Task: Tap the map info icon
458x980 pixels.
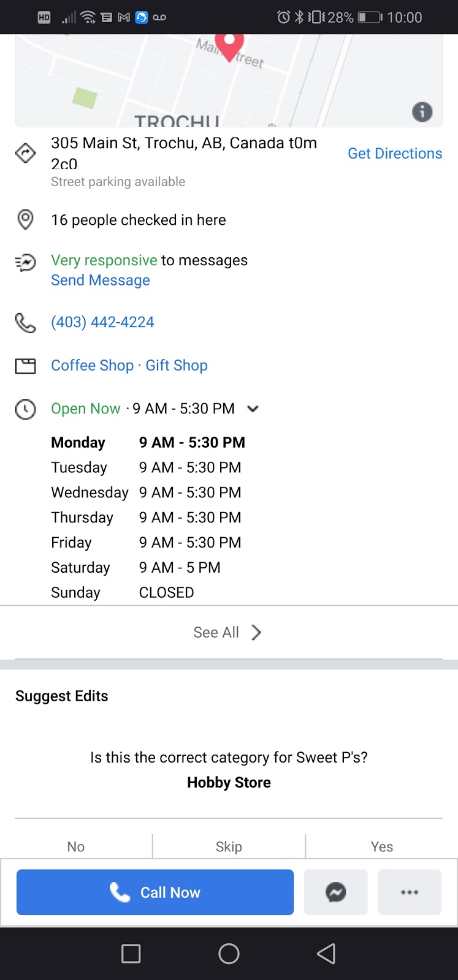Action: [422, 112]
